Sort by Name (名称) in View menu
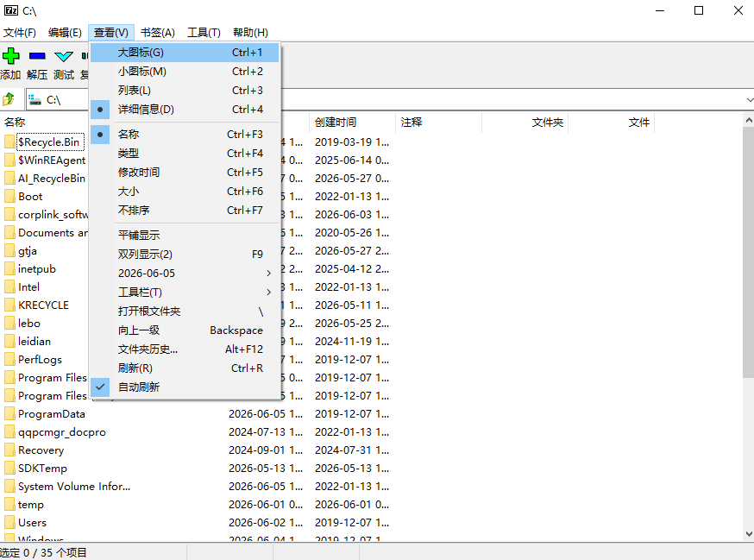 pos(185,135)
